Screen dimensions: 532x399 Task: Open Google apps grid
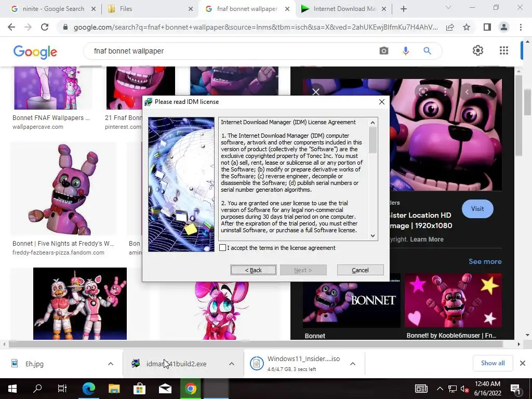point(504,50)
